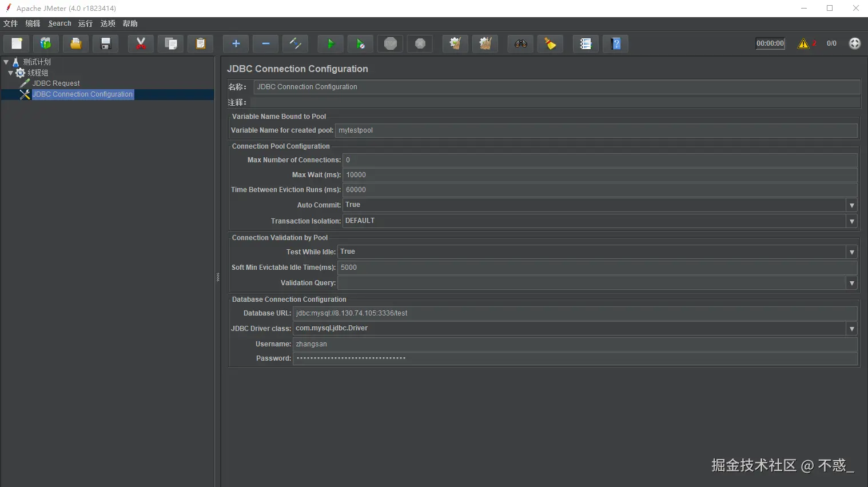This screenshot has width=868, height=487.
Task: Open the function helper dialog icon
Action: coord(586,43)
